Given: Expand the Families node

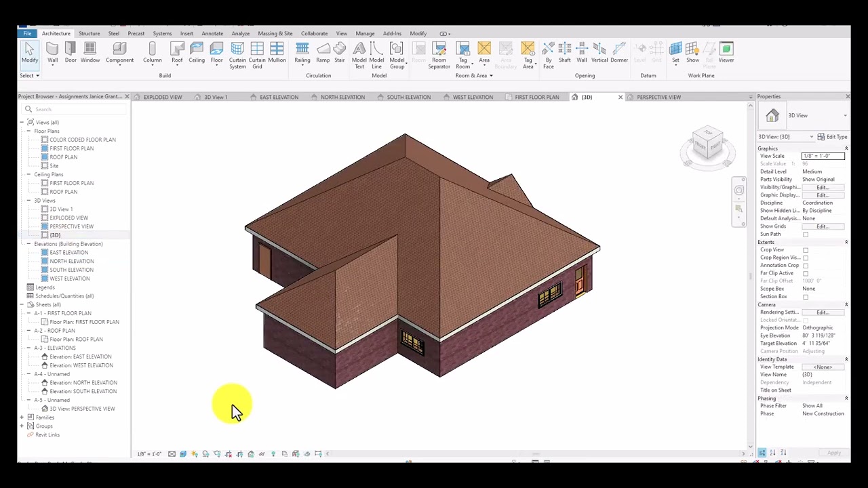Looking at the screenshot, I should click(22, 418).
